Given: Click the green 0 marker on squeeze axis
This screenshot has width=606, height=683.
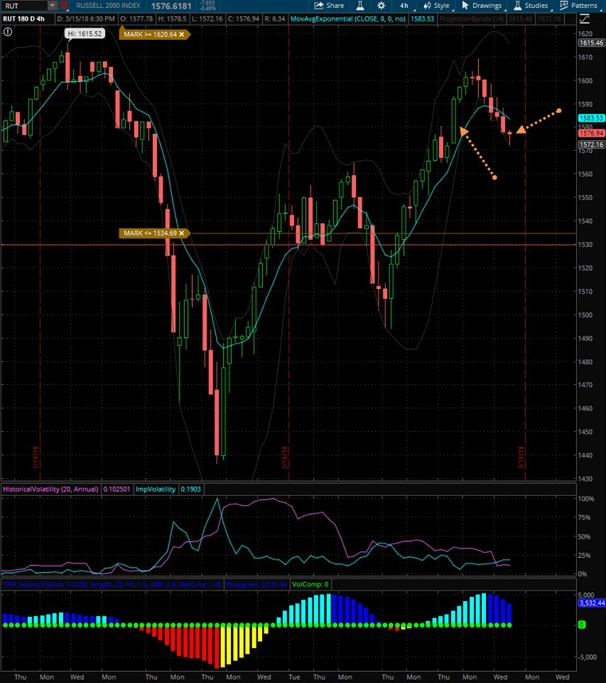Looking at the screenshot, I should tap(582, 625).
